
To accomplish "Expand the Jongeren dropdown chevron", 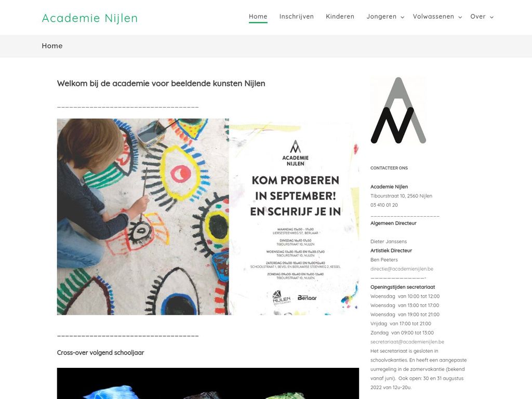I will pyautogui.click(x=403, y=17).
